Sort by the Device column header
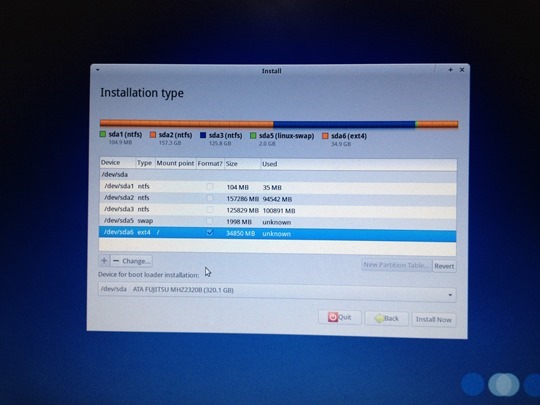 [117, 163]
